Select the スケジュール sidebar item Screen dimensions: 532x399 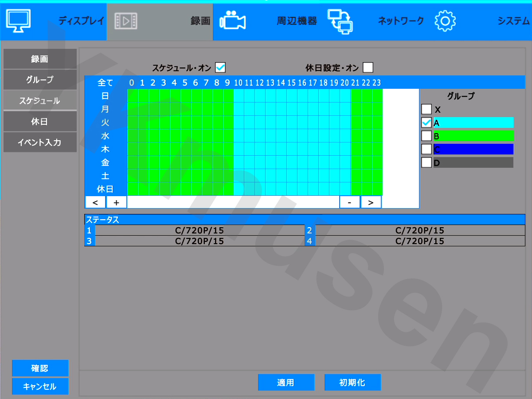tap(40, 101)
